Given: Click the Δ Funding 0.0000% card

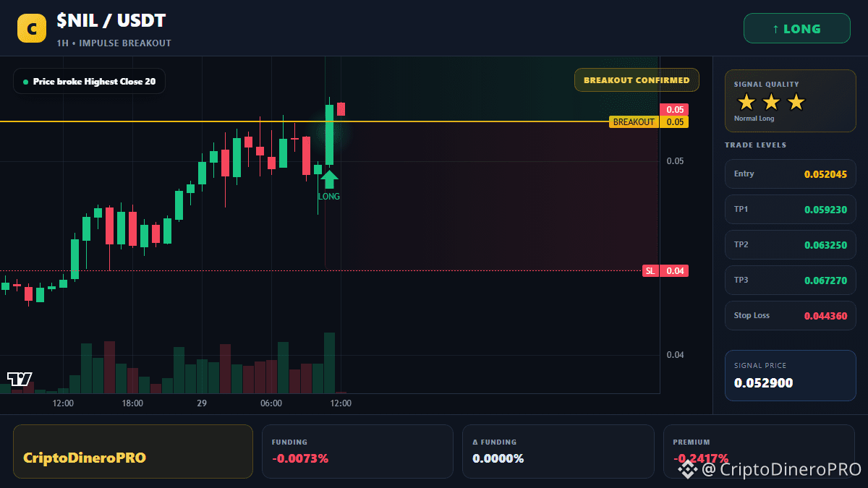Looking at the screenshot, I should tap(558, 451).
